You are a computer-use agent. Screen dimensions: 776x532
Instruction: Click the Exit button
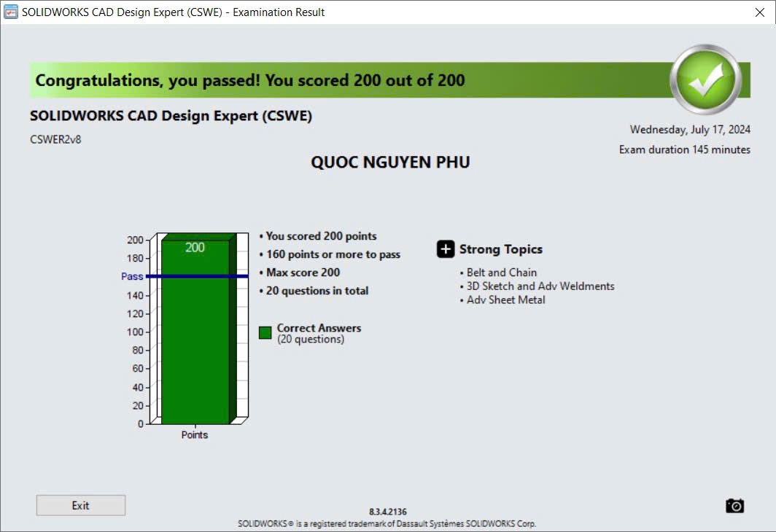coord(81,505)
